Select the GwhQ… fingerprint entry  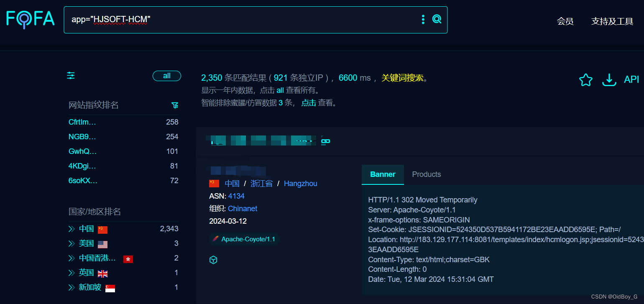click(82, 151)
